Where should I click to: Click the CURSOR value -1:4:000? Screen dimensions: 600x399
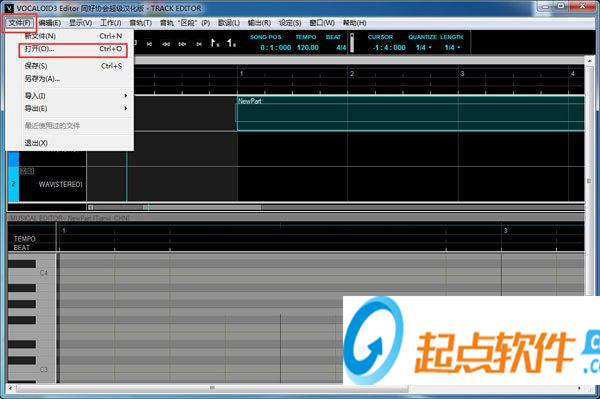coord(389,47)
